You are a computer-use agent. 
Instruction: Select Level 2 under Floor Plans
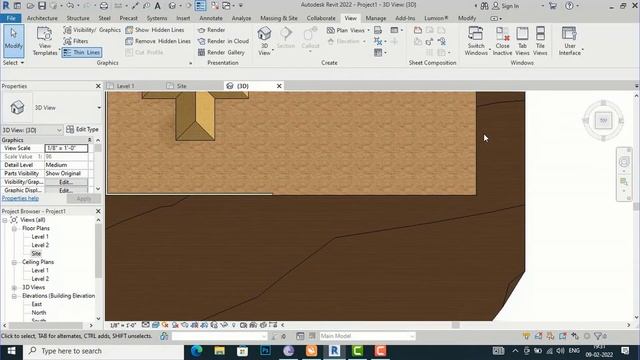40,245
